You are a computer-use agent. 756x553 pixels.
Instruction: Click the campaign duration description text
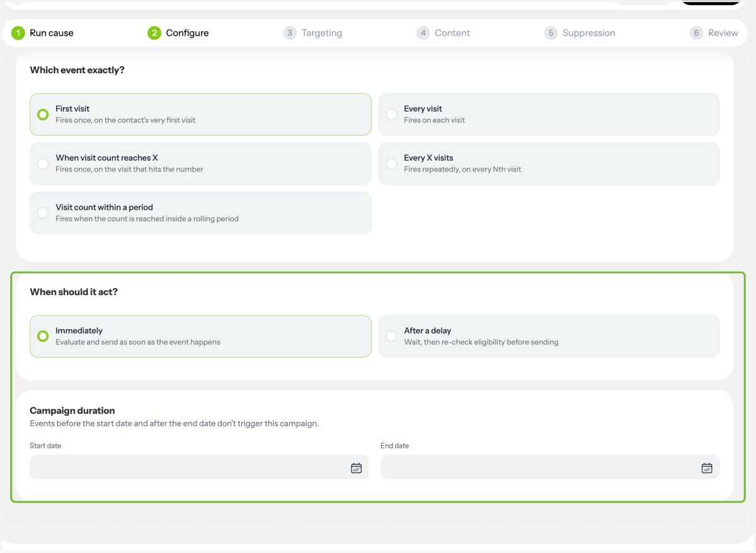[174, 424]
